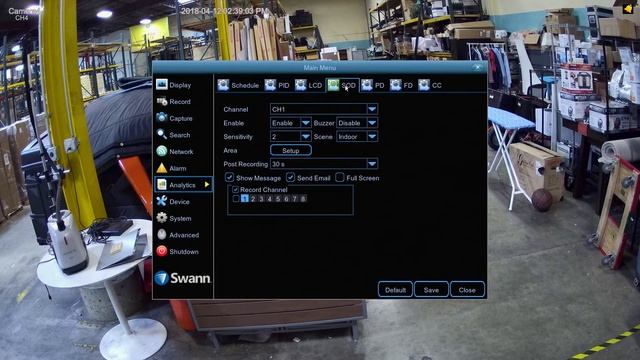Enable the Full Screen checkbox
Screen dimensions: 640x360
point(340,178)
